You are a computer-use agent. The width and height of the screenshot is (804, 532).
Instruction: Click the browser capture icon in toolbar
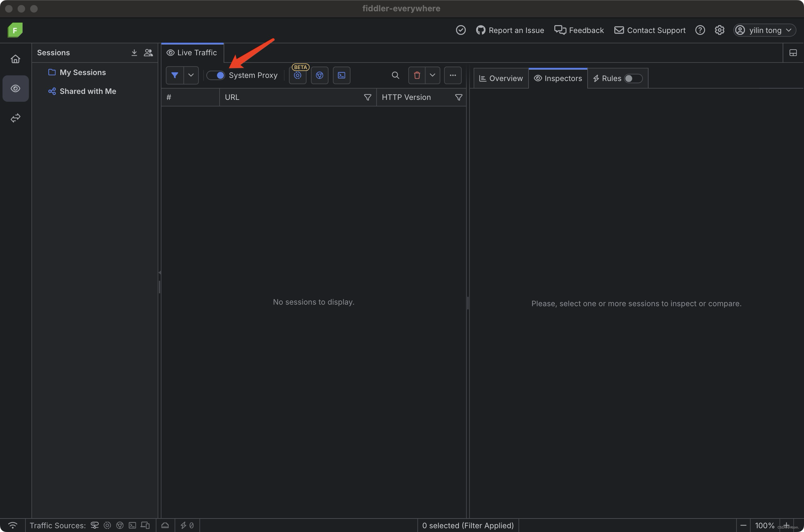[x=319, y=75]
